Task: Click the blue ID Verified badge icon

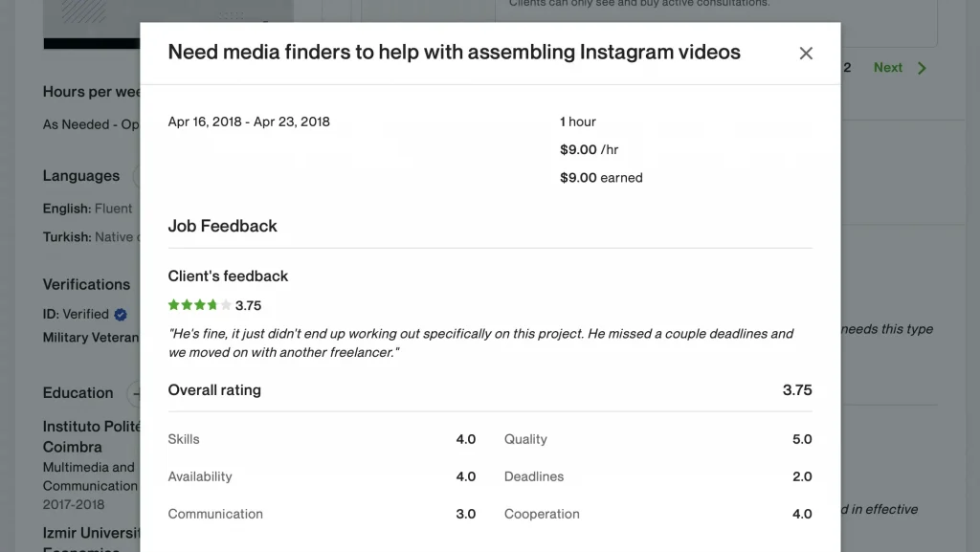Action: (x=121, y=315)
